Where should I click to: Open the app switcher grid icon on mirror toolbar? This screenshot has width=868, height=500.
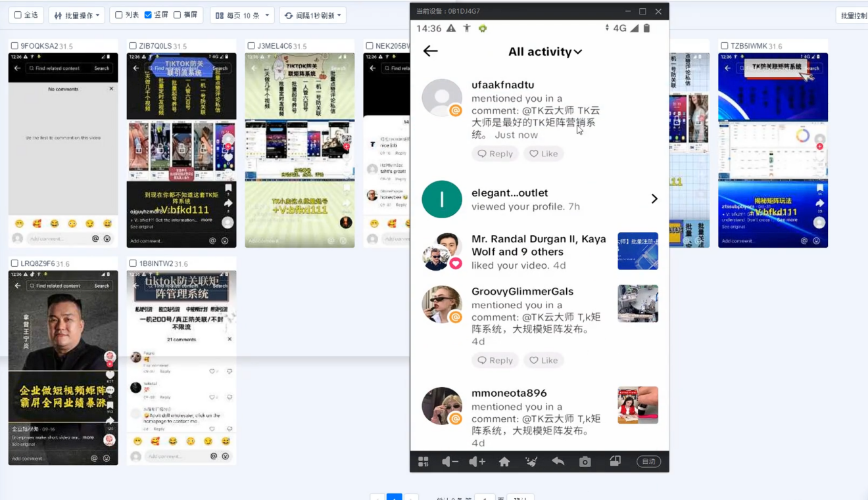(x=423, y=461)
